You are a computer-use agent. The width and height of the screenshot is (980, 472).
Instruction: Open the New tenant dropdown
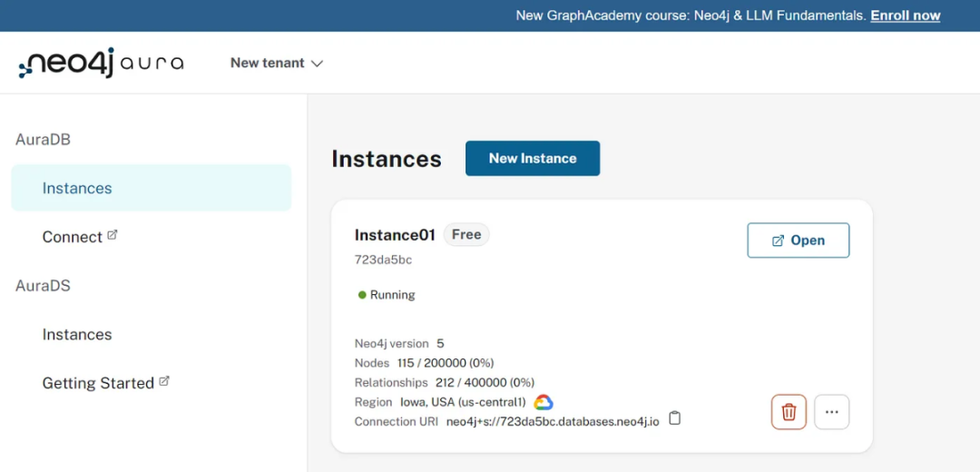click(x=276, y=64)
